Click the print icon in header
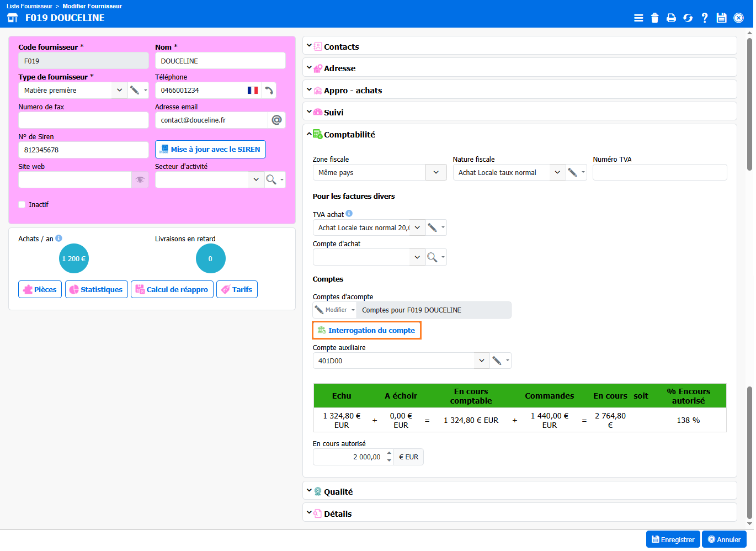 (671, 18)
